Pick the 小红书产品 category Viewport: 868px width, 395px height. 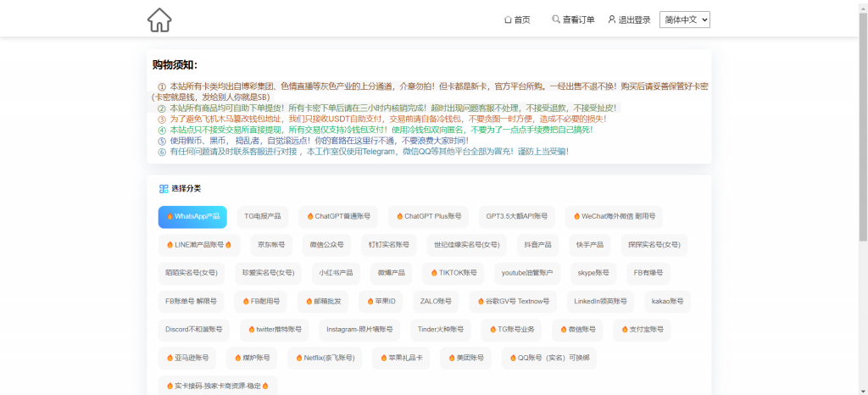pyautogui.click(x=336, y=273)
